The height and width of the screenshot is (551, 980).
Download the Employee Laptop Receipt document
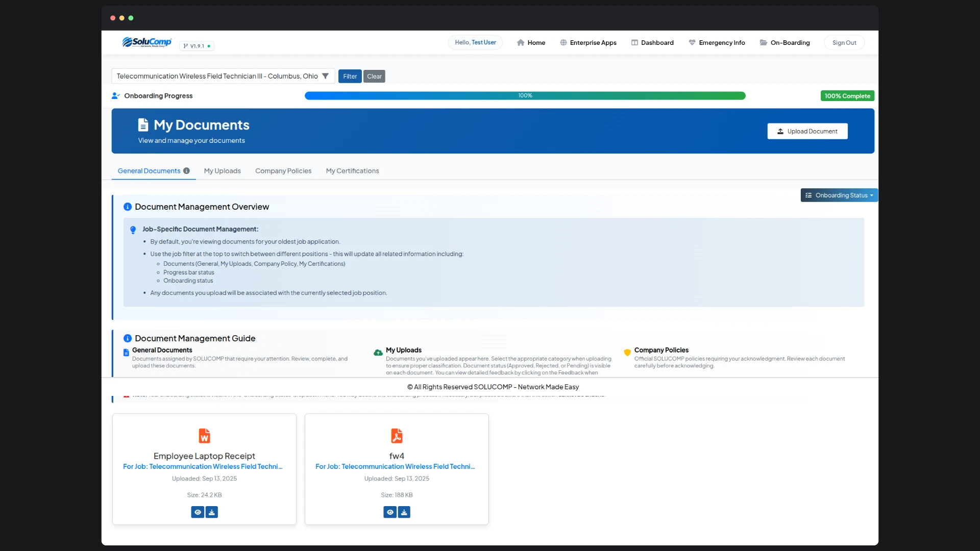tap(212, 512)
